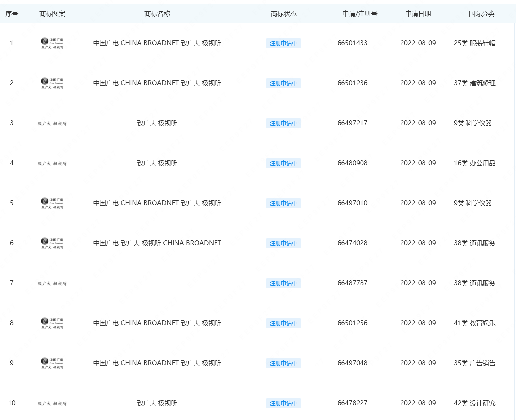Open China Broadnet logo in row 6
516x420 pixels.
pos(52,243)
